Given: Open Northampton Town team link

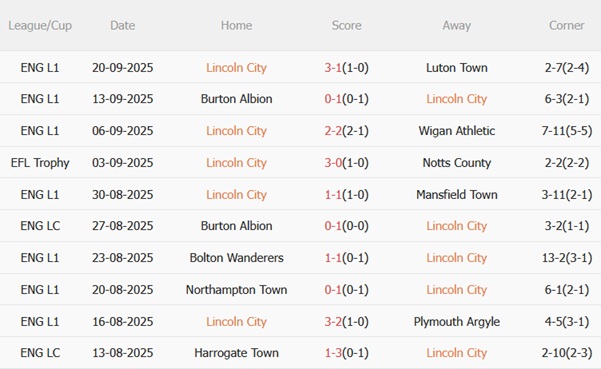Looking at the screenshot, I should [236, 290].
